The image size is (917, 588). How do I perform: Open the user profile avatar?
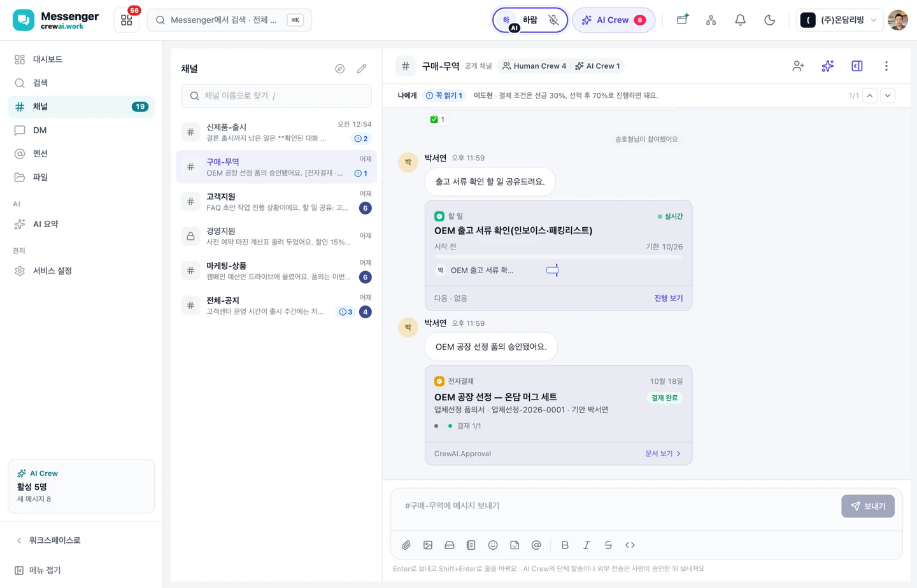pyautogui.click(x=898, y=20)
